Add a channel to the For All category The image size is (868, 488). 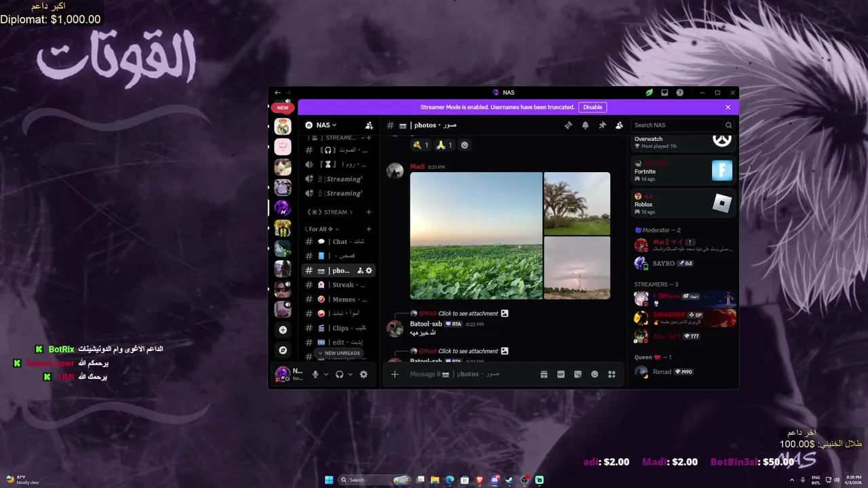pyautogui.click(x=369, y=229)
